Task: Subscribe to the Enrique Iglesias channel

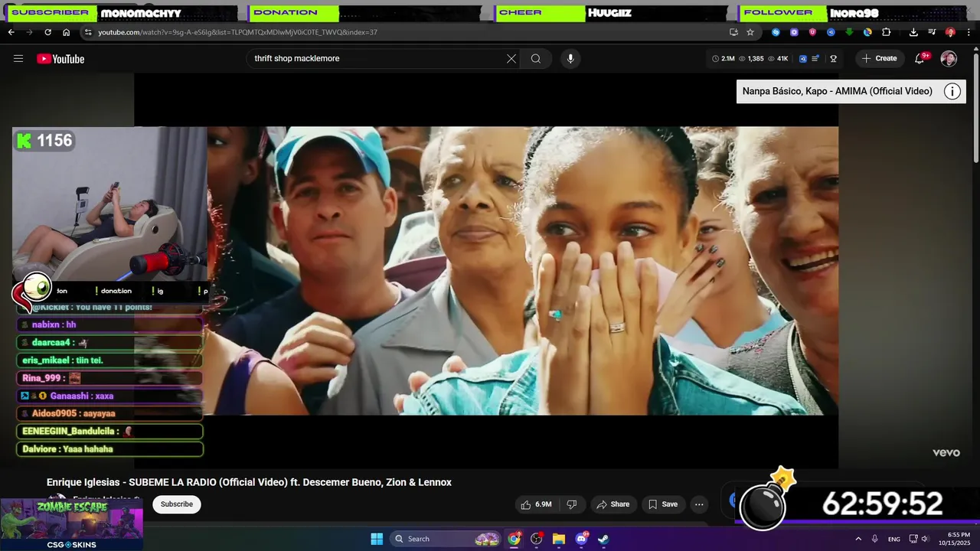Action: (177, 504)
